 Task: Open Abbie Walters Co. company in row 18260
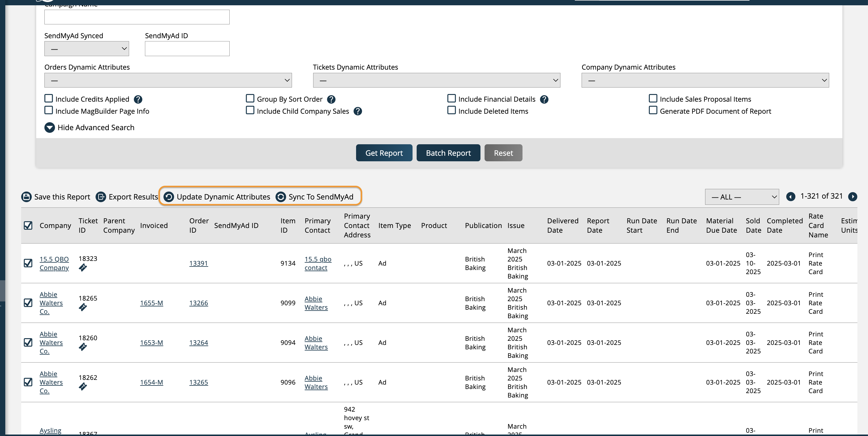coord(51,343)
